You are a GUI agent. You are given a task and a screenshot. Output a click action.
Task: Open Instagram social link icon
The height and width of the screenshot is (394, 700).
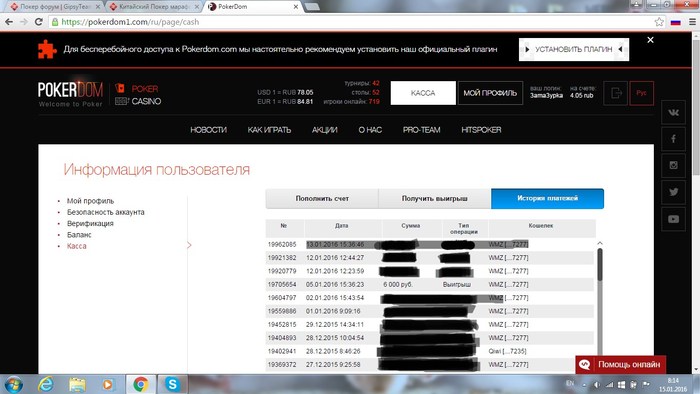coord(673,166)
